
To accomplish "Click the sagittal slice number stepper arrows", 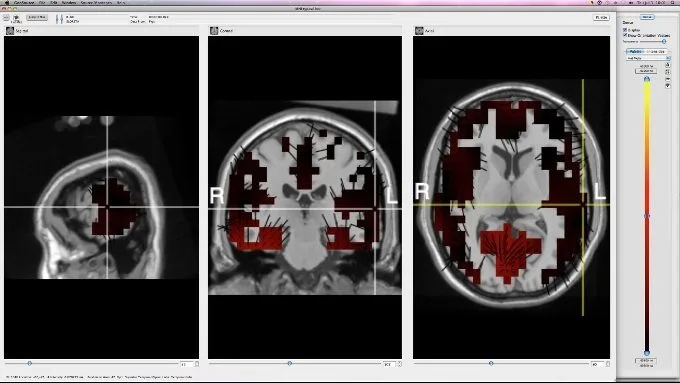I will tap(196, 364).
